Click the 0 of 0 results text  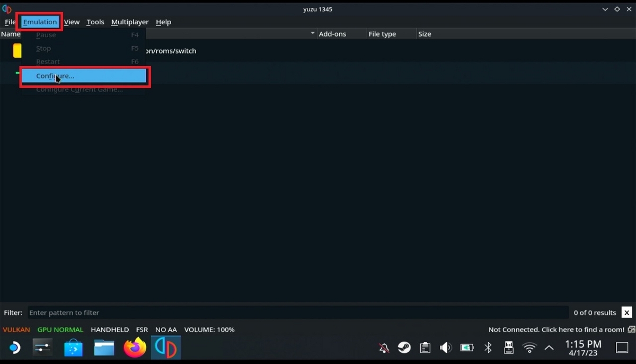tap(595, 313)
